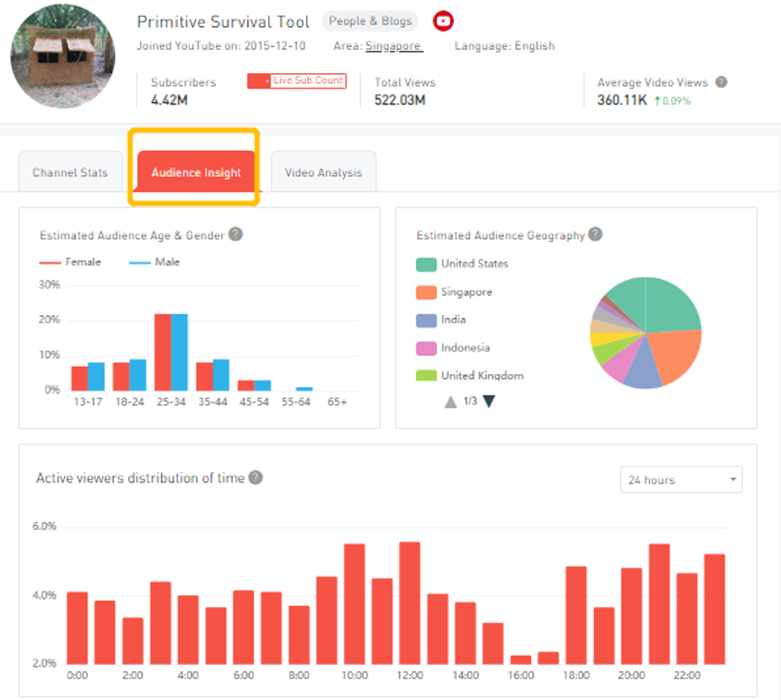Click the 0:00 active viewers bar
781x700 pixels.
[x=78, y=628]
